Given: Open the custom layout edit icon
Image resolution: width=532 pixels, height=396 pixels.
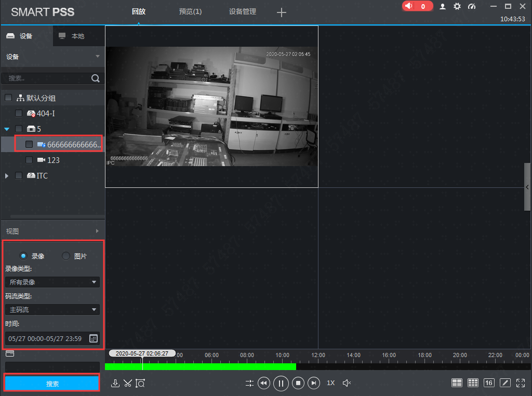Looking at the screenshot, I should pos(505,383).
